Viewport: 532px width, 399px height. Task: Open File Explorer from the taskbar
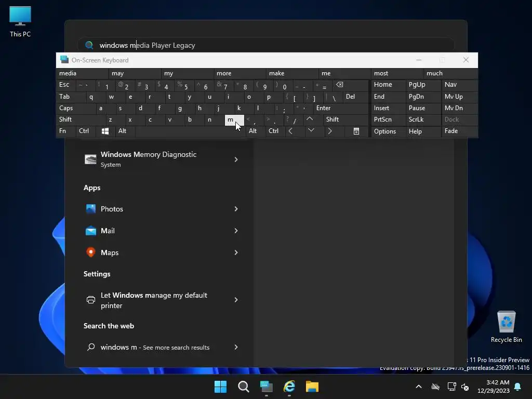312,387
